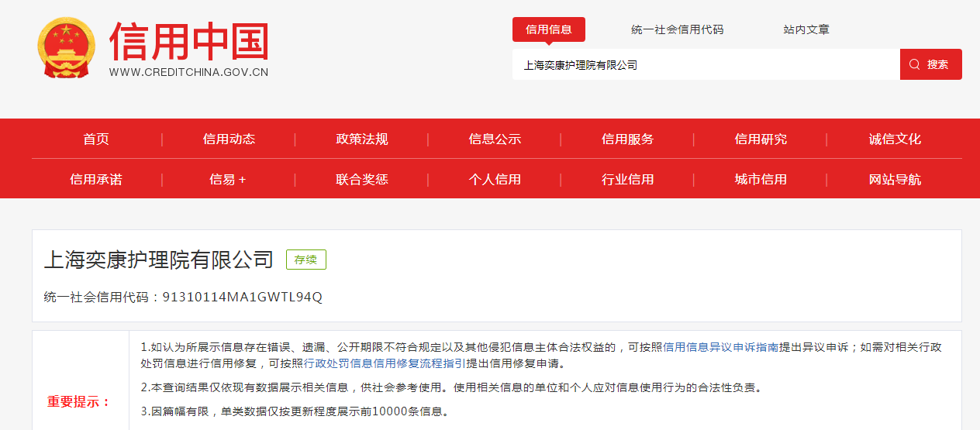
Task: Open the 行业信用 navigation item
Action: [x=628, y=179]
